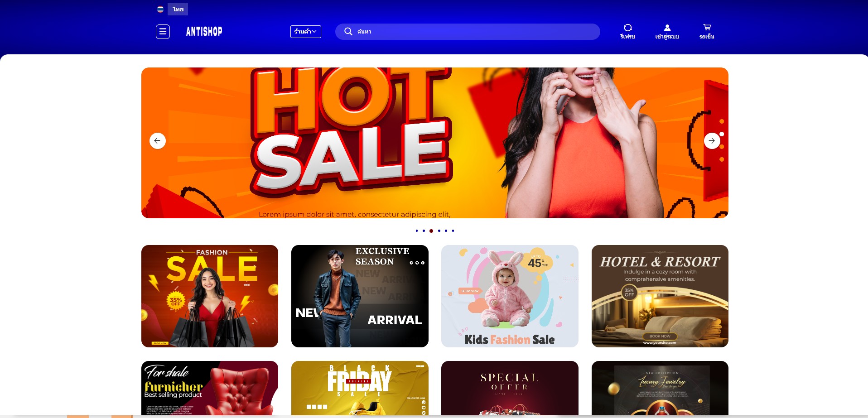This screenshot has height=418, width=868.
Task: Open the ไทย language selector
Action: click(x=178, y=9)
